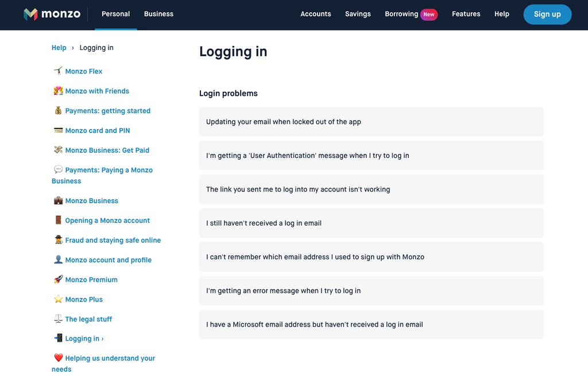This screenshot has height=376, width=588.
Task: Expand the 'User Authentication' message article
Action: pyautogui.click(x=371, y=156)
